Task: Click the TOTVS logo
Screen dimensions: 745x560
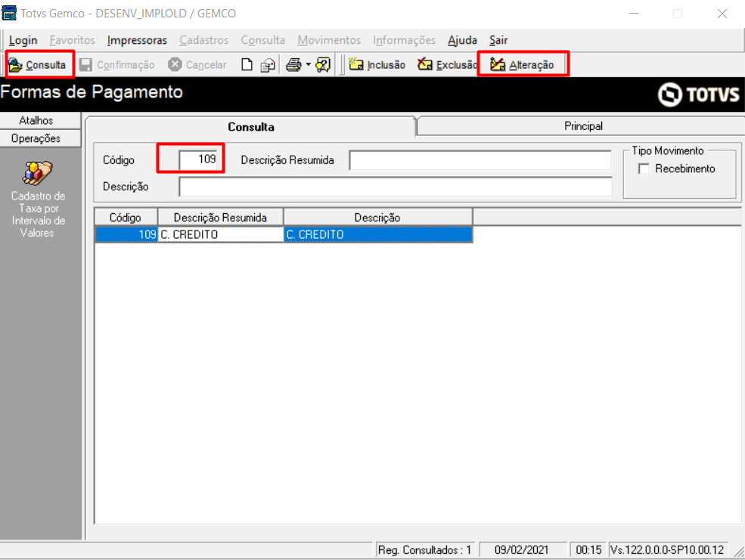Action: click(698, 94)
